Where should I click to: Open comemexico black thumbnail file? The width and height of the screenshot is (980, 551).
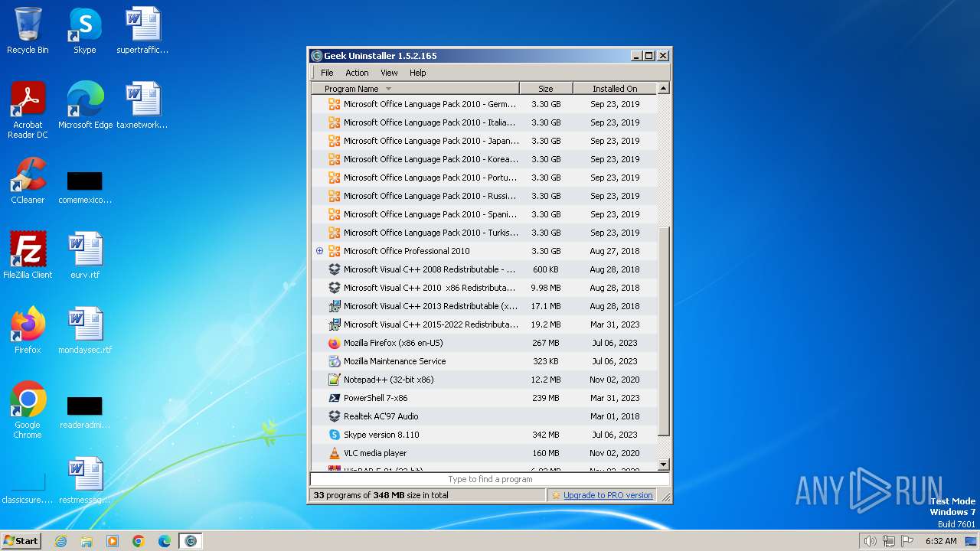click(x=85, y=187)
